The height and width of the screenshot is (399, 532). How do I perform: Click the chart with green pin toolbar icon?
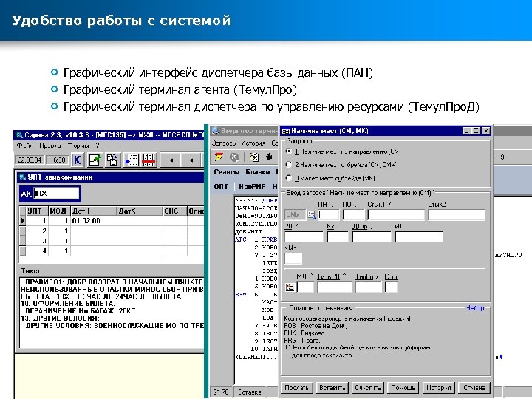pos(95,160)
